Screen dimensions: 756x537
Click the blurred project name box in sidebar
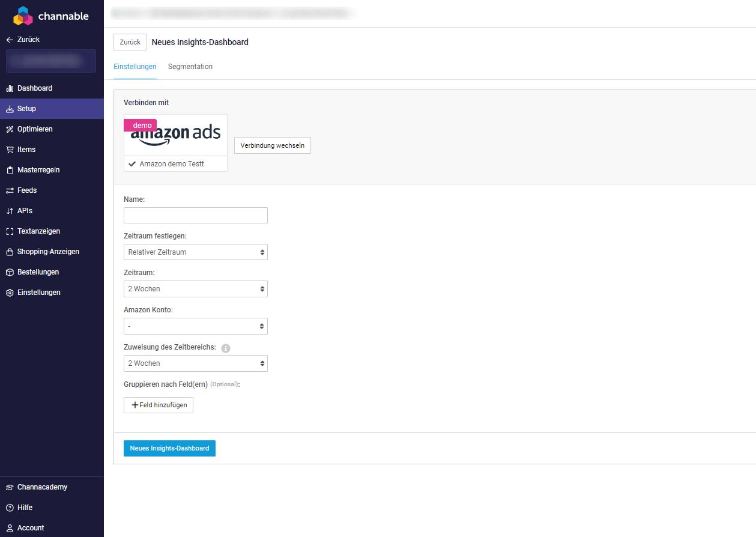pos(51,61)
